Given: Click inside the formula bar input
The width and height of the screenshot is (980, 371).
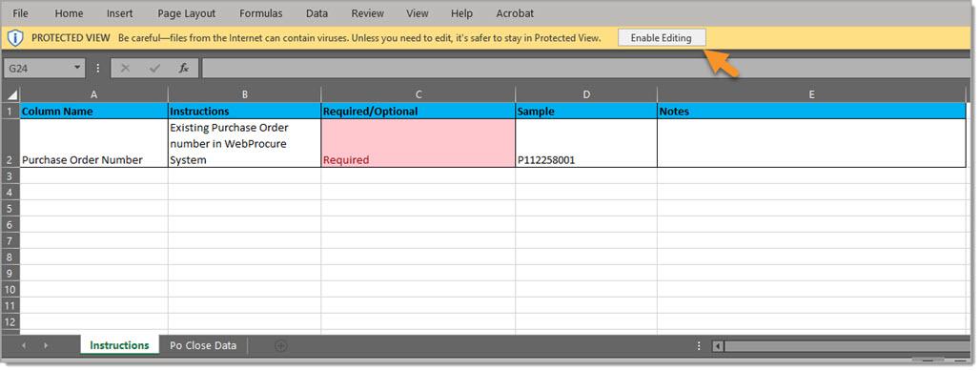Looking at the screenshot, I should point(587,69).
